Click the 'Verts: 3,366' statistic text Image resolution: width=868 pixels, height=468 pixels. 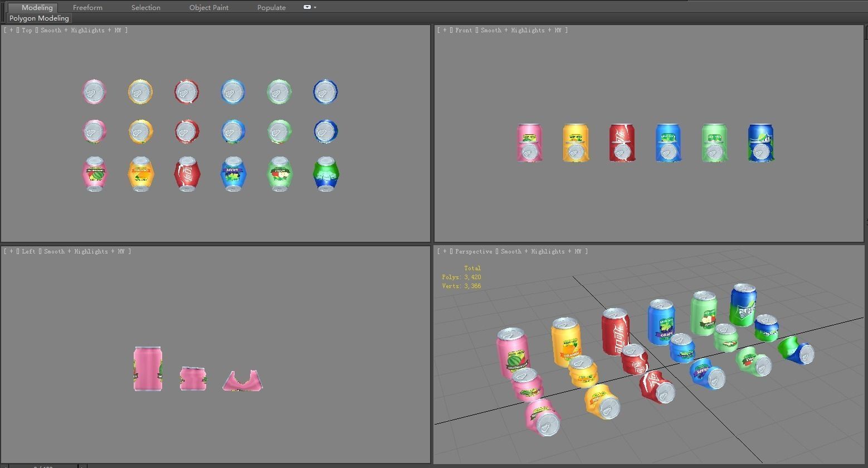(x=461, y=286)
